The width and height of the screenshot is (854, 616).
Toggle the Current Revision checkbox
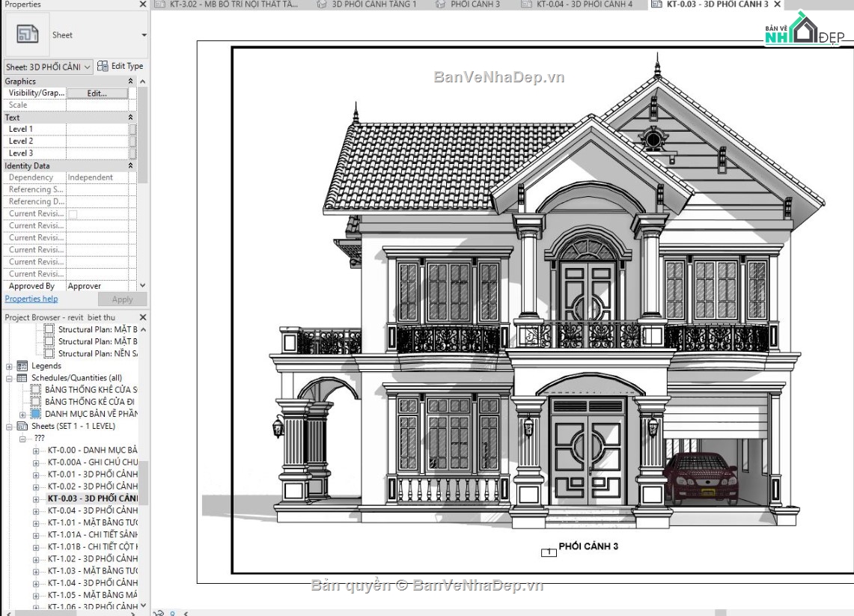pyautogui.click(x=73, y=214)
